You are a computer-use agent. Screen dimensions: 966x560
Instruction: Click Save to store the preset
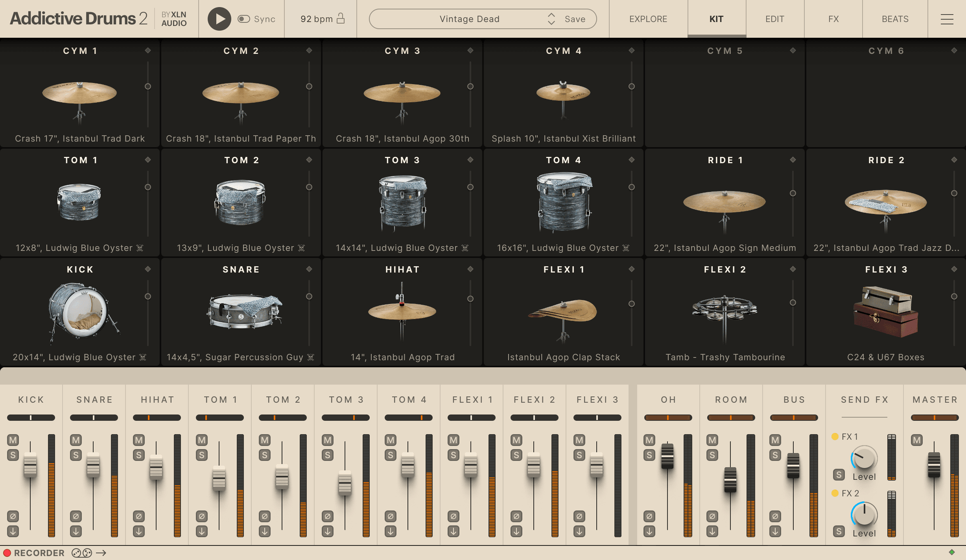[575, 19]
